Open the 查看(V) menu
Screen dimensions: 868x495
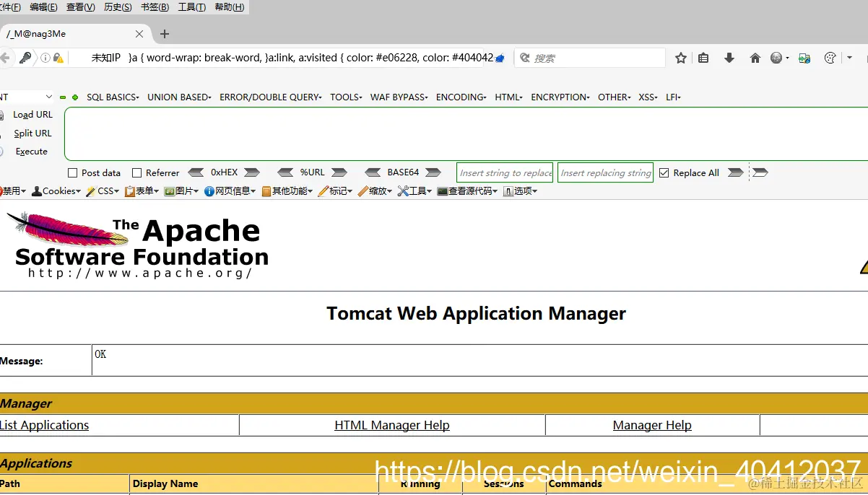pos(80,7)
